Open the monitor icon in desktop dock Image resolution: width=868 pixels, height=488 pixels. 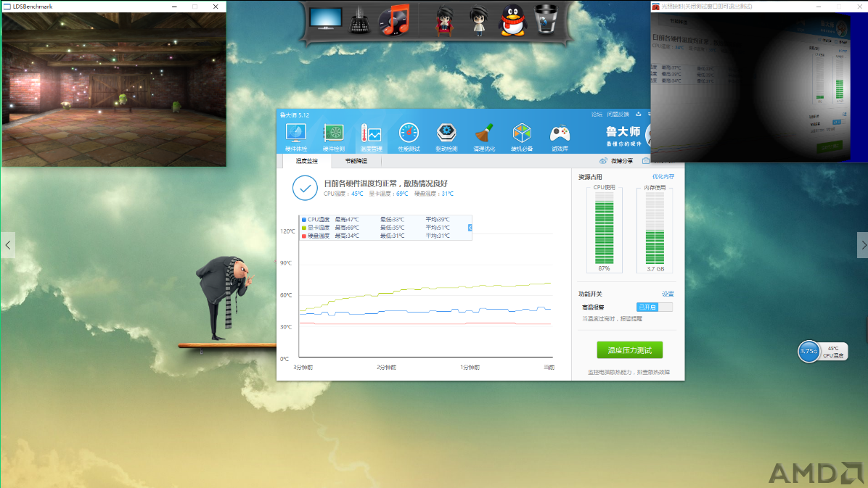325,19
